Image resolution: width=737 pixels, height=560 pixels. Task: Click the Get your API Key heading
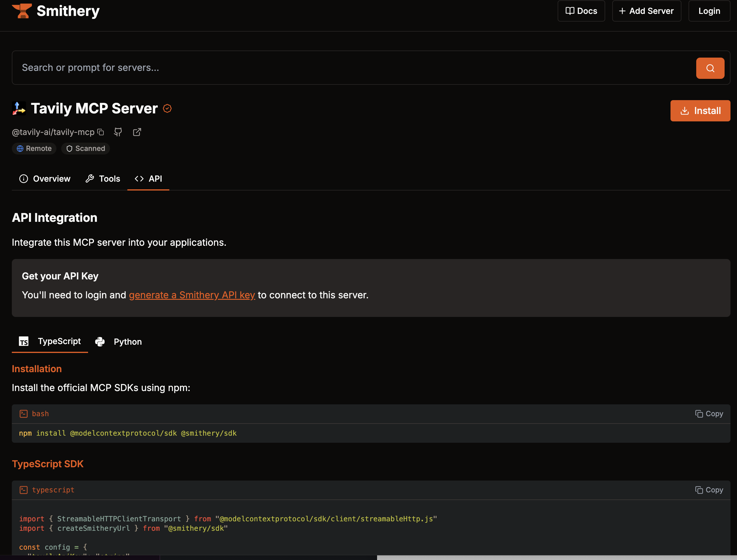point(60,276)
